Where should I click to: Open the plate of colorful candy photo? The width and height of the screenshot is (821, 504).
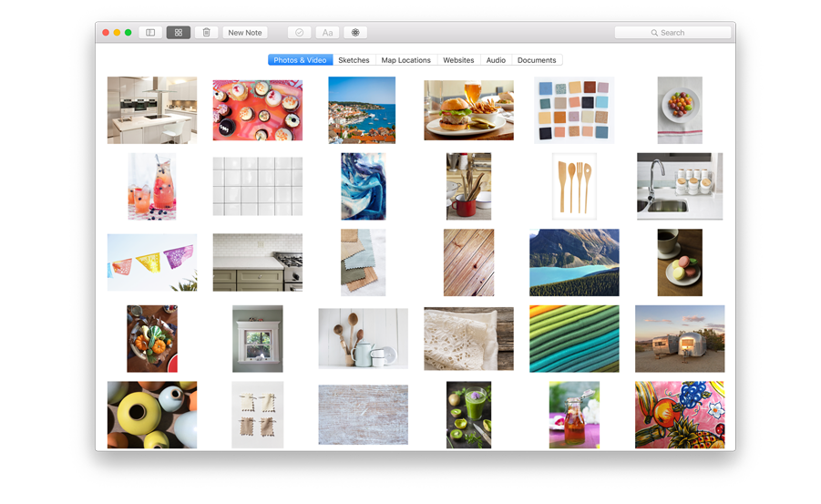(x=680, y=110)
